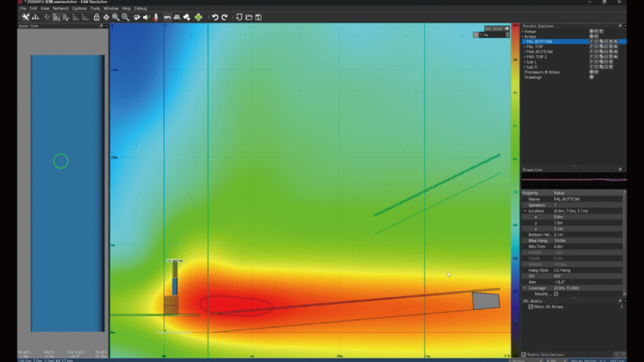Click the green plus add icon
Screen dimensions: 644x362
coord(198,17)
